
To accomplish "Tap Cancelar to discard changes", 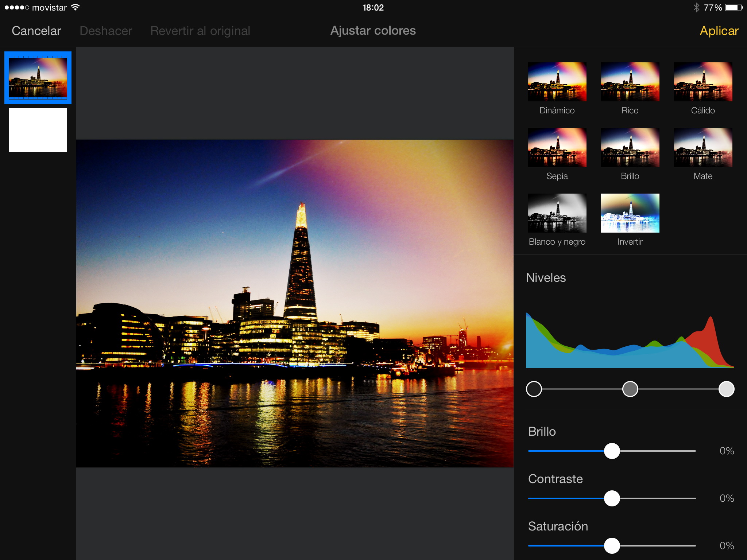I will [x=36, y=31].
